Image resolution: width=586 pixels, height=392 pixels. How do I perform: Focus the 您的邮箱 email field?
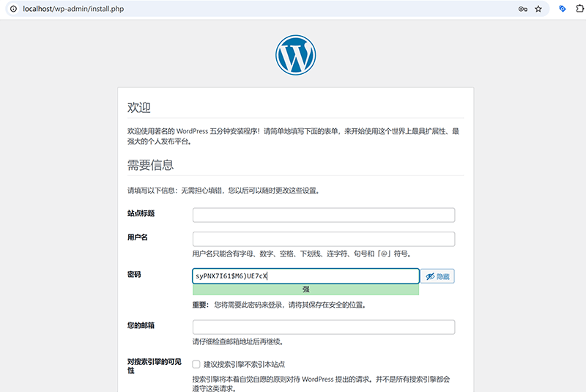(x=324, y=327)
